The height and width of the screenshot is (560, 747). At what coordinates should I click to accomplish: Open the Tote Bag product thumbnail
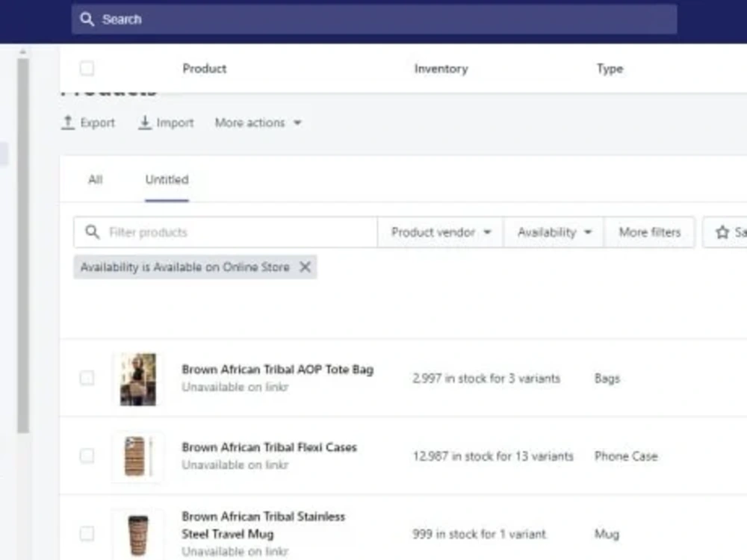tap(137, 379)
